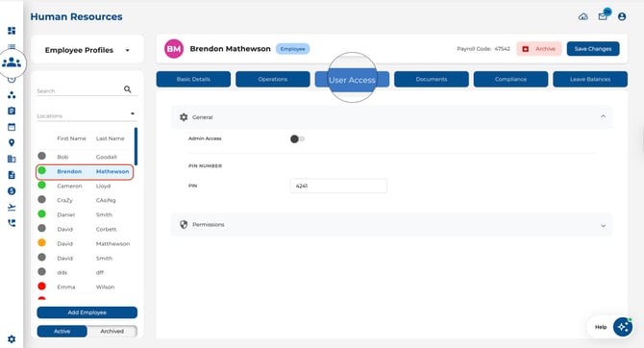Click the PIN input field
This screenshot has width=644, height=348.
click(338, 186)
